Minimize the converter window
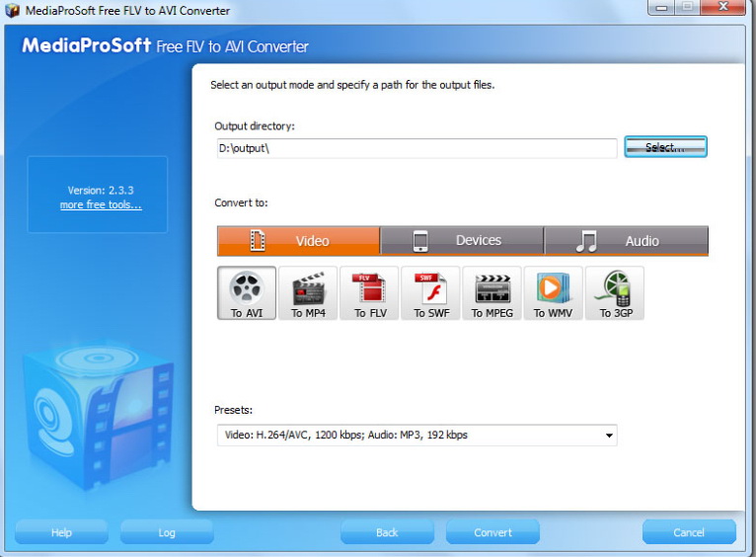756x557 pixels. tap(661, 7)
